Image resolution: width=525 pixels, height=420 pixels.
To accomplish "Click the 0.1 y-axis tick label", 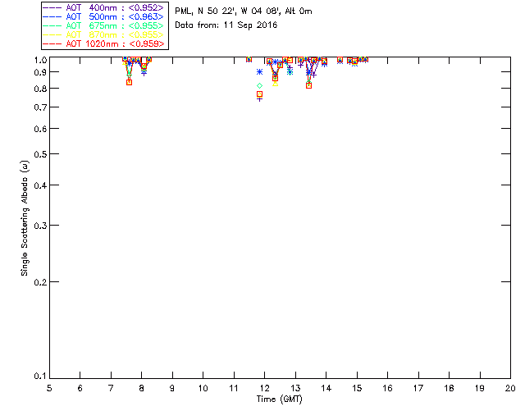I will click(x=40, y=377).
